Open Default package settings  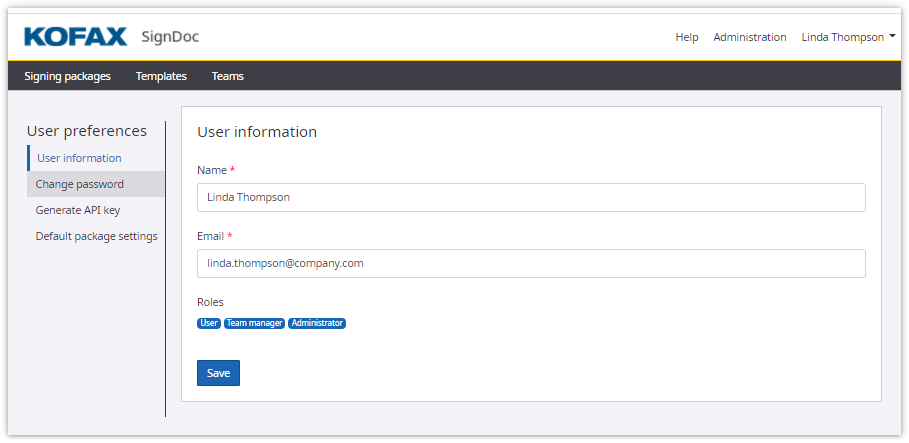click(x=96, y=236)
